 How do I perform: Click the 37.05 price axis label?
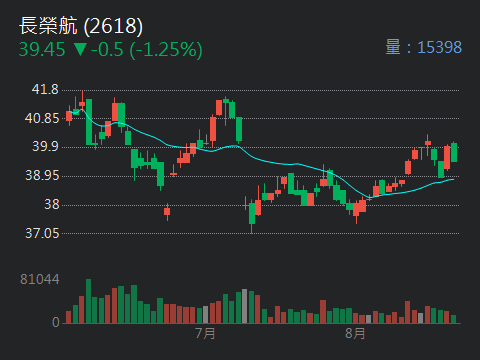(x=42, y=233)
